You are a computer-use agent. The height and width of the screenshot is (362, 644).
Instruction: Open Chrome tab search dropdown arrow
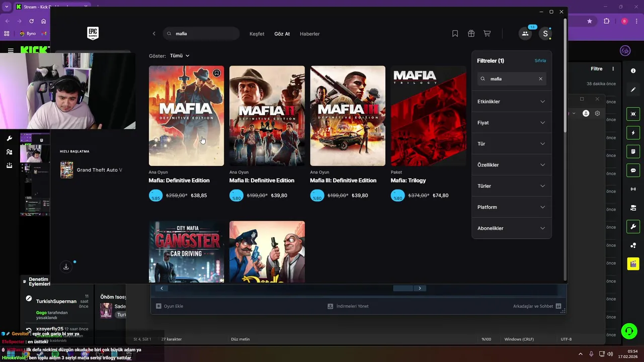tap(7, 7)
